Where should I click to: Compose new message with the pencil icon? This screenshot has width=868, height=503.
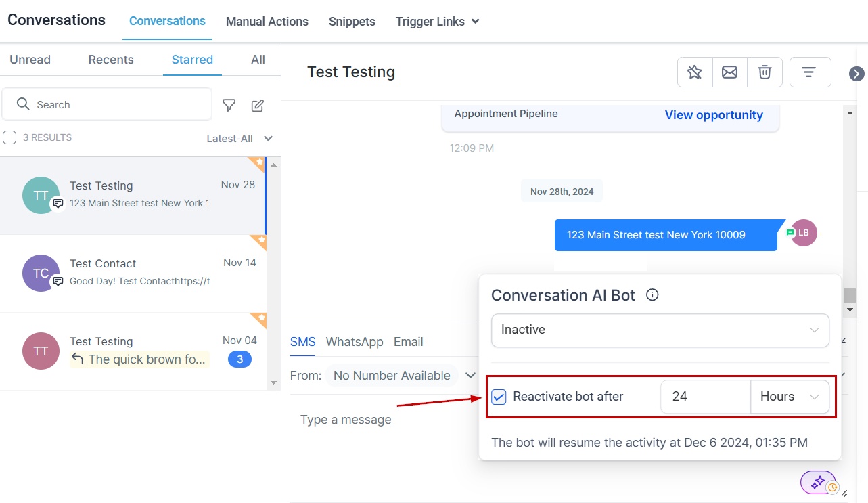point(257,105)
